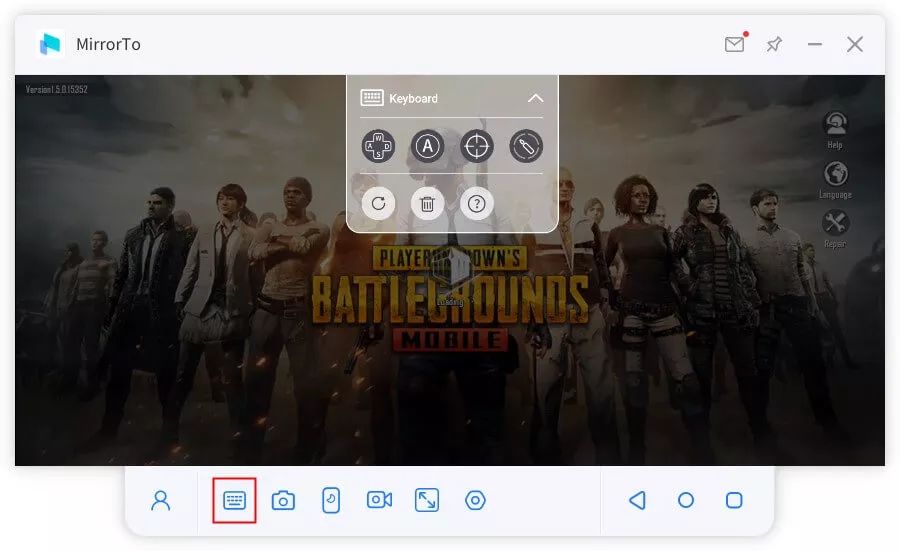Open the mail notifications icon
Viewport: 900px width, 551px height.
coord(736,44)
